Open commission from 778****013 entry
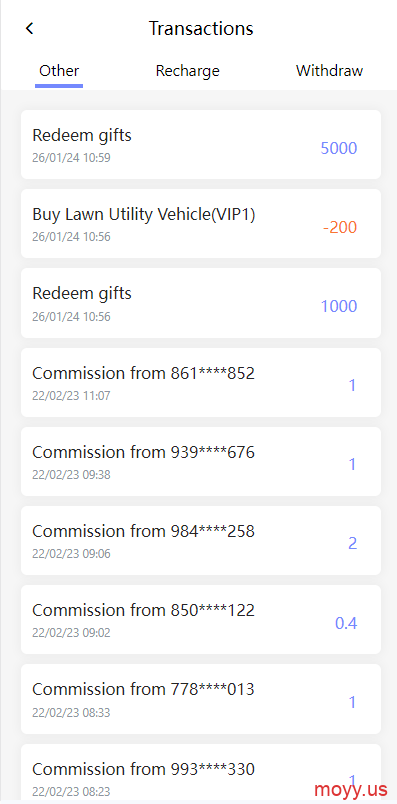397x804 pixels. pyautogui.click(x=201, y=699)
